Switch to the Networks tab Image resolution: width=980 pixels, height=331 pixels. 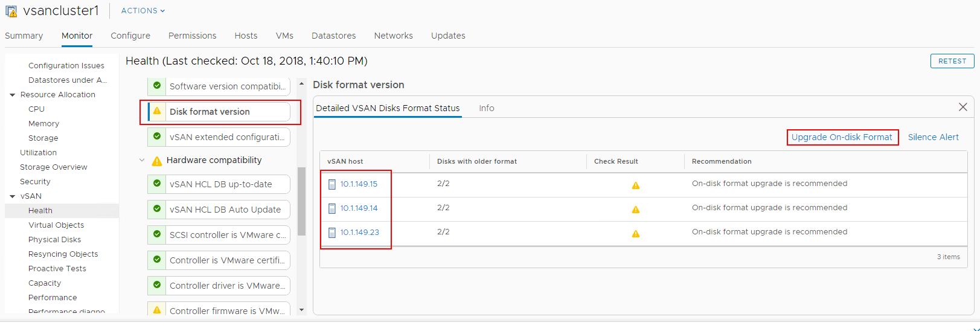(x=393, y=36)
